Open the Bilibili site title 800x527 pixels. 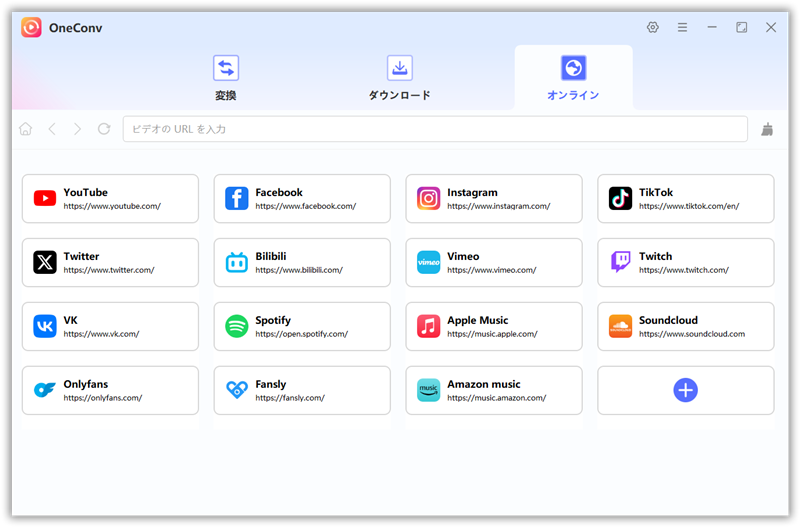[271, 256]
